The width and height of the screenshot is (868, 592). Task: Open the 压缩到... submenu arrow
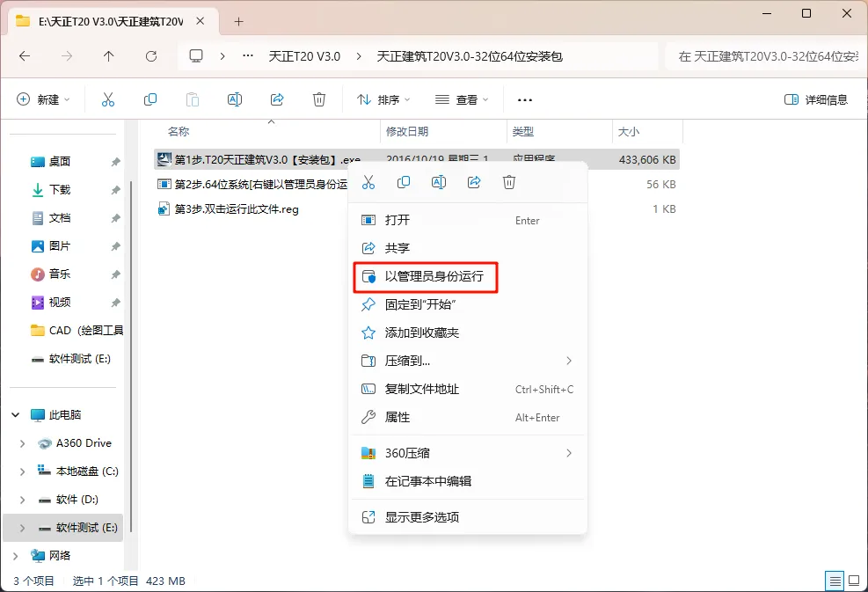tap(568, 361)
